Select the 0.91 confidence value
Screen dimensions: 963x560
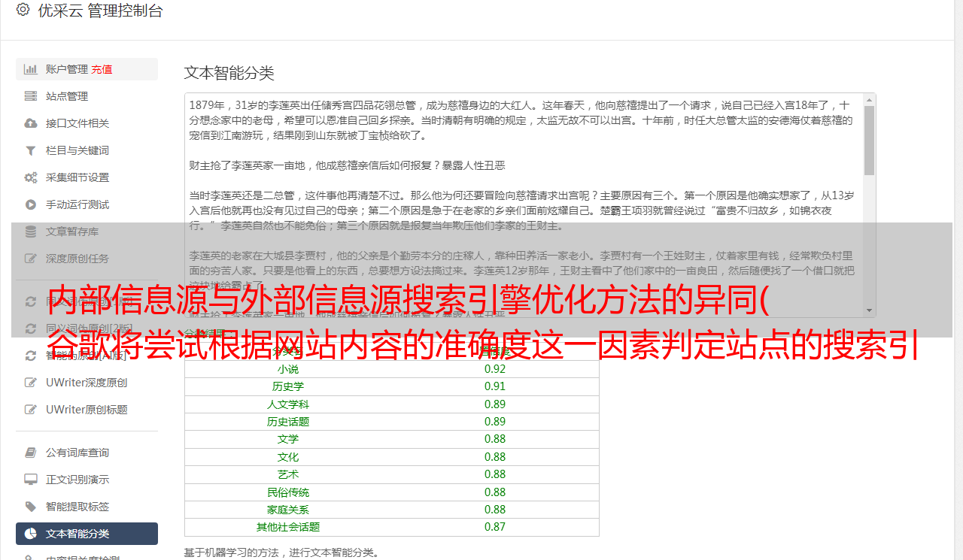(495, 386)
